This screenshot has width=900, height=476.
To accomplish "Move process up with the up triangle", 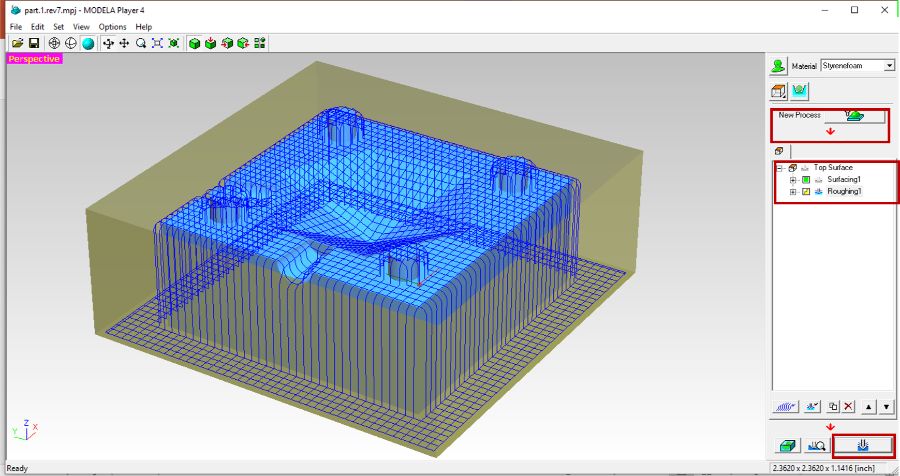I will pyautogui.click(x=869, y=407).
